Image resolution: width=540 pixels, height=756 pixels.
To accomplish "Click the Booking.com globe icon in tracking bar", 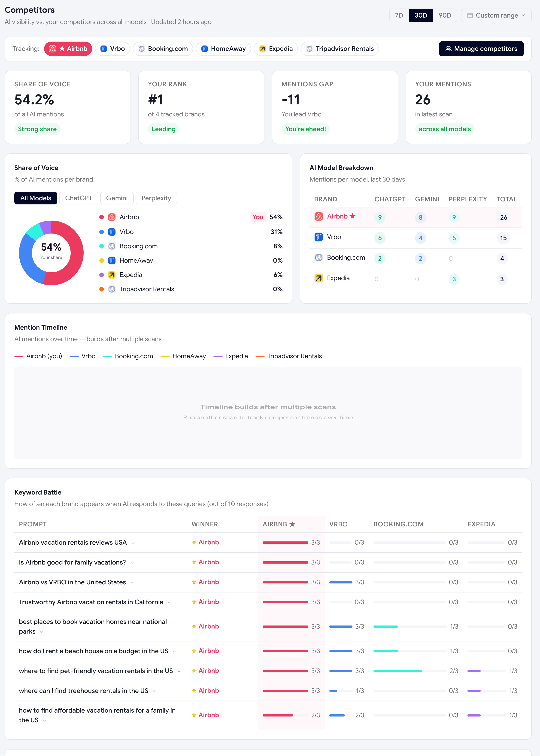I will (142, 49).
